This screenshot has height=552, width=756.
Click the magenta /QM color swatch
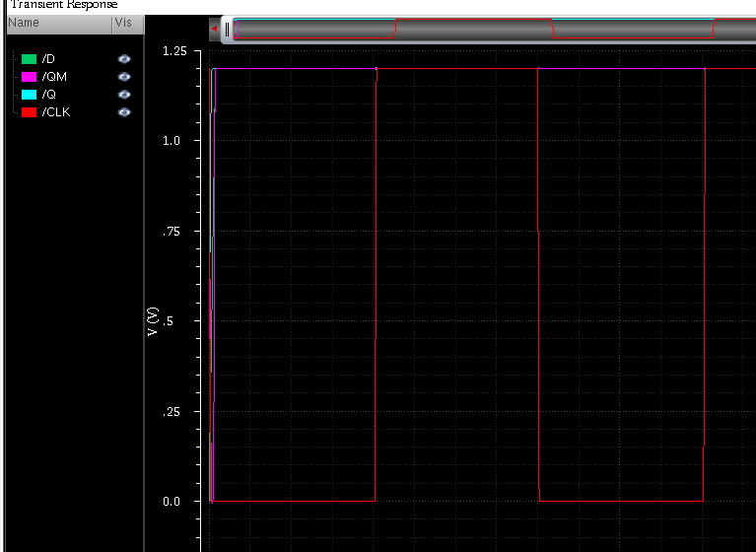[29, 77]
